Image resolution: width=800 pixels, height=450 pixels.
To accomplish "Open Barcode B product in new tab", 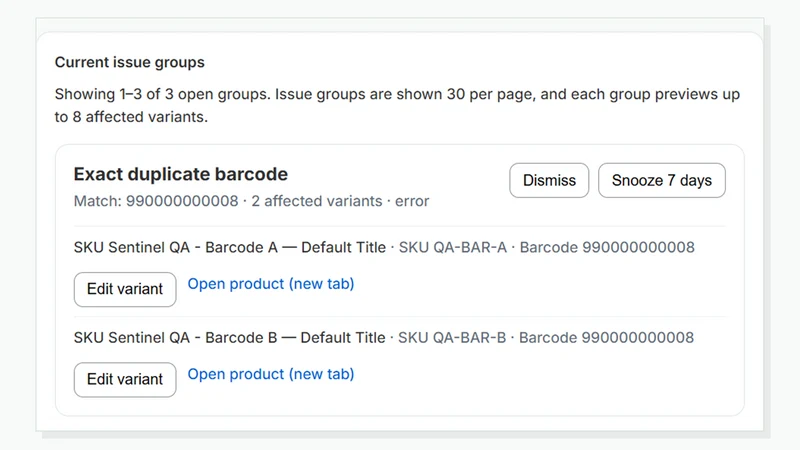I will (271, 374).
